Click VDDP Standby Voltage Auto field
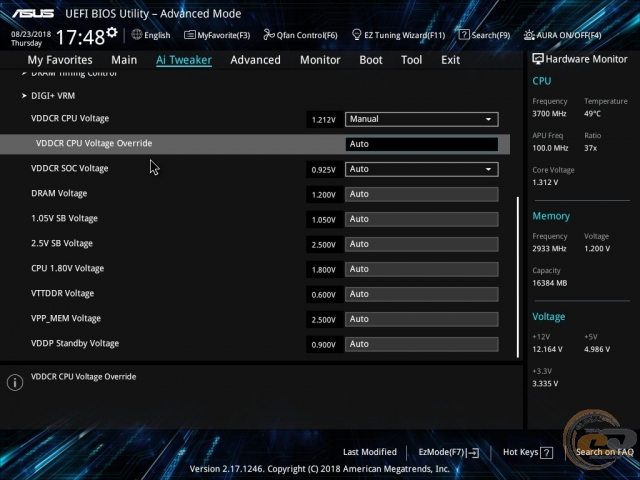640x480 pixels. 422,344
